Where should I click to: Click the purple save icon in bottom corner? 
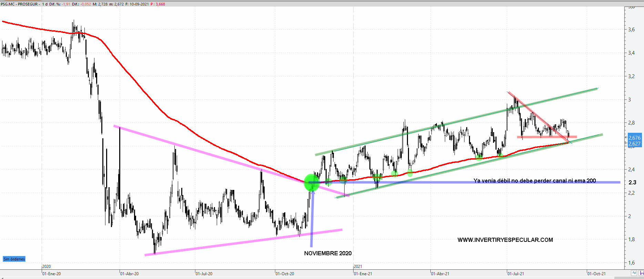[641, 273]
